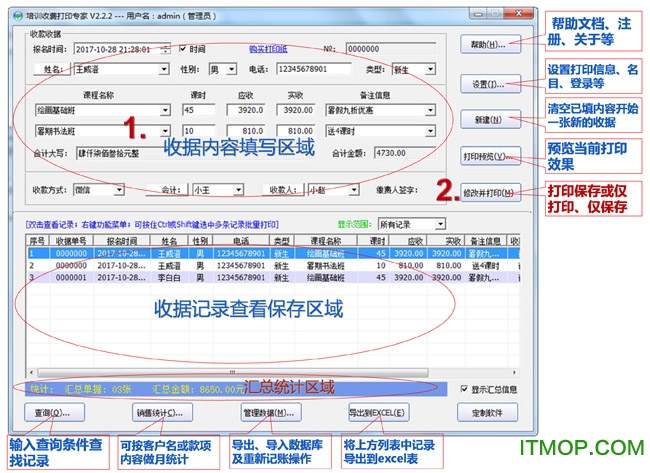Open the 性别 dropdown
Screen dimensions: 650x473
click(x=232, y=69)
